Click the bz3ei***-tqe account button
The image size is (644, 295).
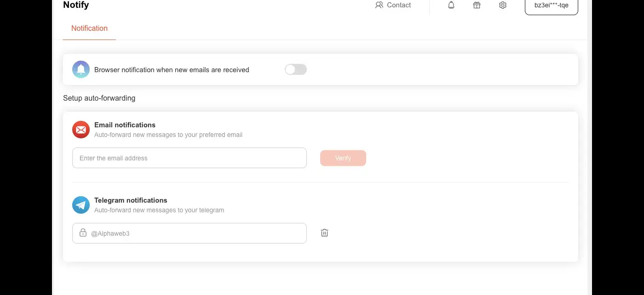pos(551,6)
